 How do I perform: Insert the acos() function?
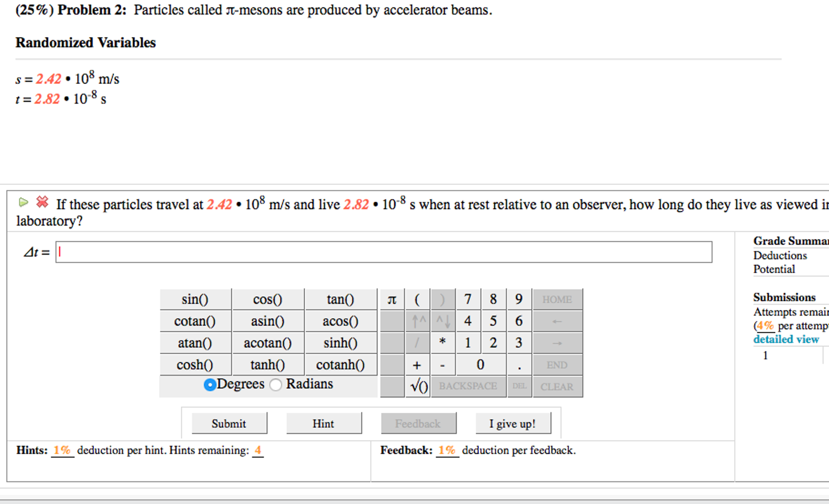click(341, 321)
